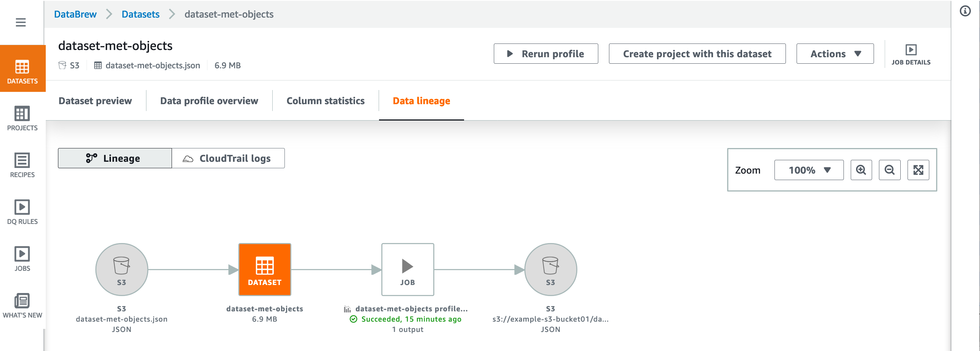Zoom in on the lineage diagram

[861, 170]
